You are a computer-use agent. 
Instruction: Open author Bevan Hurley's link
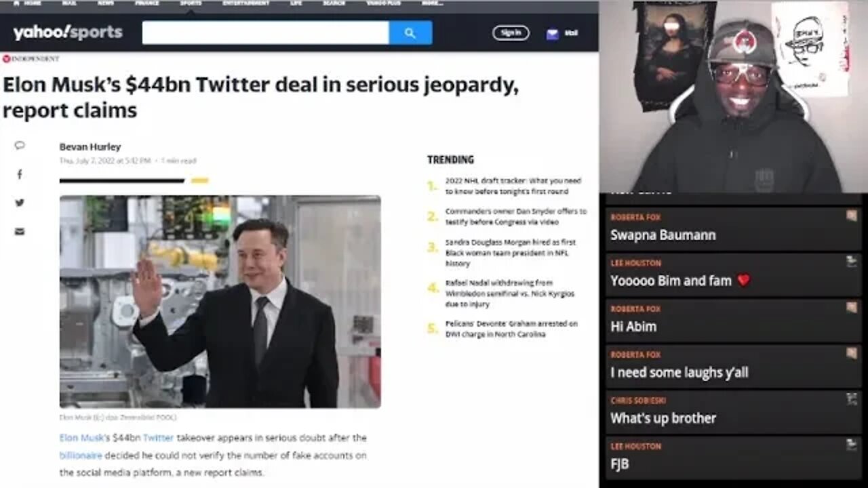point(90,146)
